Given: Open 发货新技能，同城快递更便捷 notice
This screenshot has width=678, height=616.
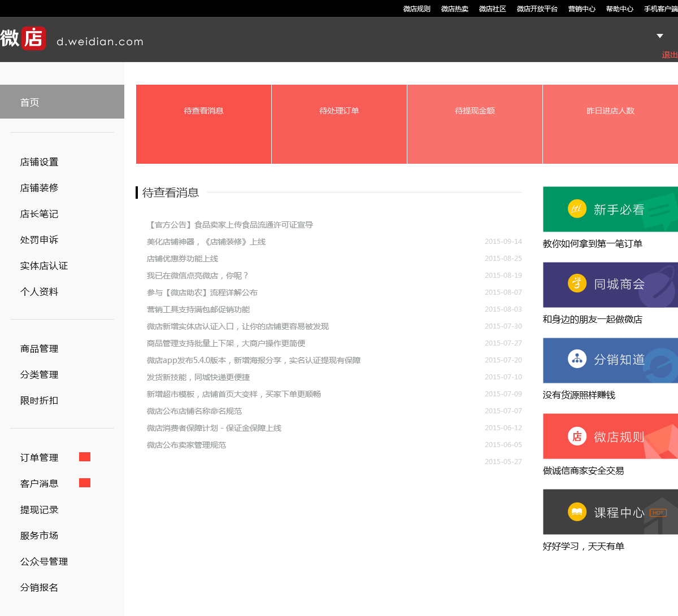Looking at the screenshot, I should (x=198, y=377).
